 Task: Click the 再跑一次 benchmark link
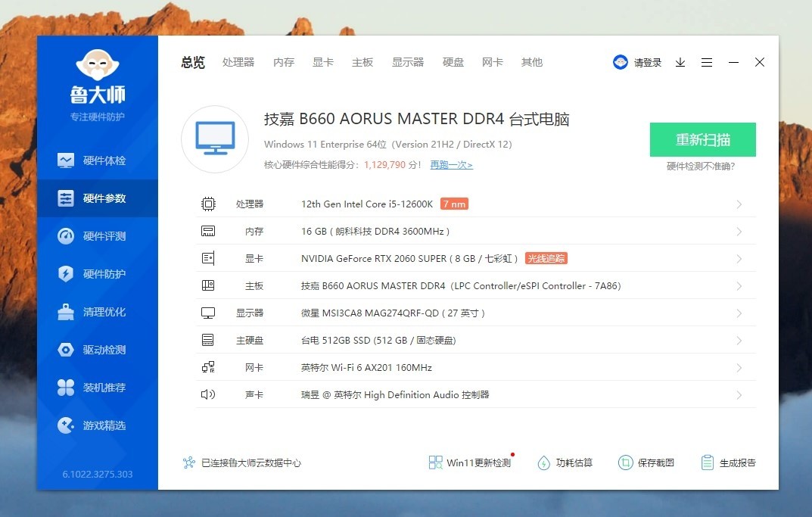450,164
